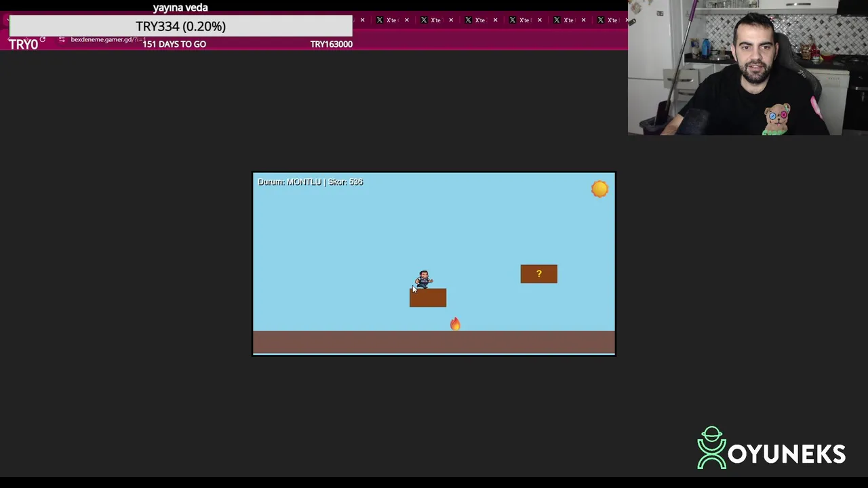This screenshot has height=488, width=868.
Task: Click the '151 DAYS TO GO' label
Action: pos(174,44)
